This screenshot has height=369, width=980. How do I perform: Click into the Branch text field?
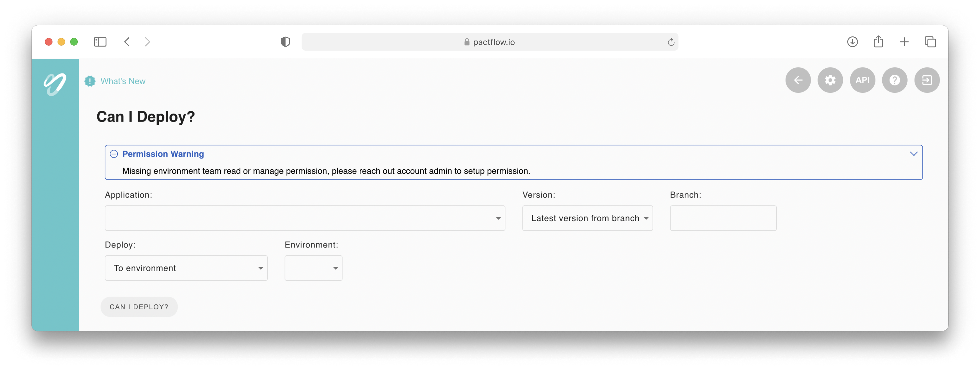723,218
